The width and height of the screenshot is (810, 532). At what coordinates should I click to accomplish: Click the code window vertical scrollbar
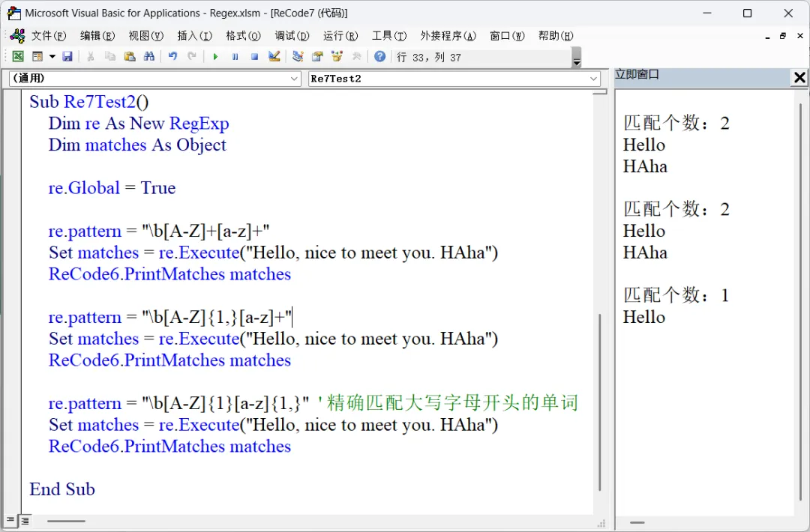600,402
